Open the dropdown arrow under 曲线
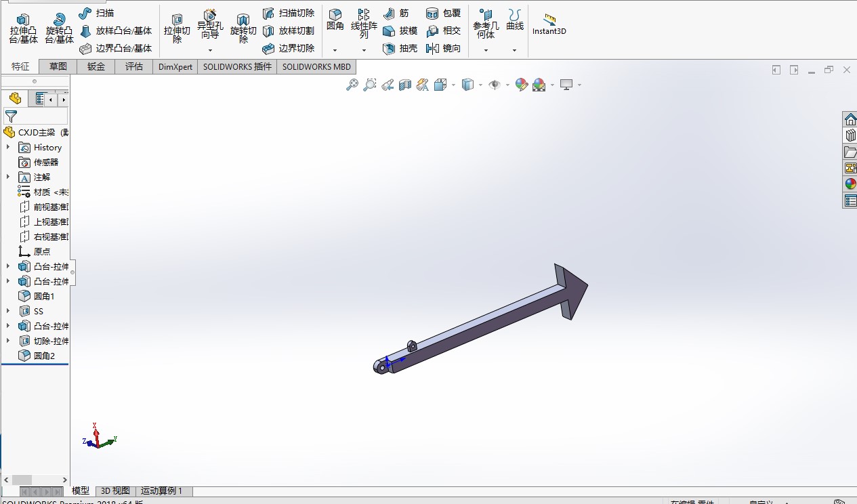 click(515, 50)
